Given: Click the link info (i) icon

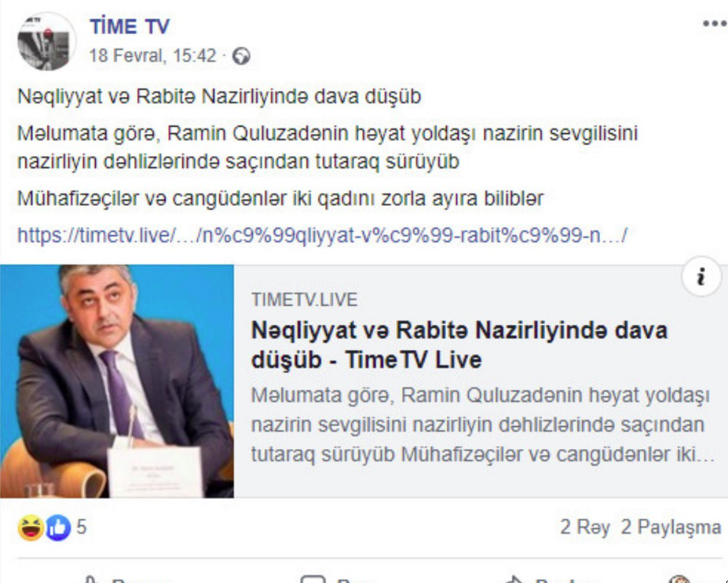Looking at the screenshot, I should [702, 276].
